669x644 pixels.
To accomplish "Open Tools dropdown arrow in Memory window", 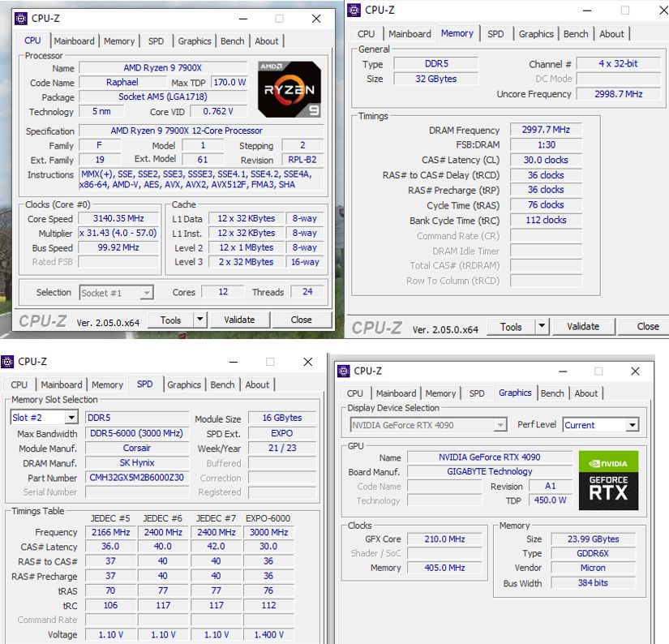I will [x=542, y=326].
